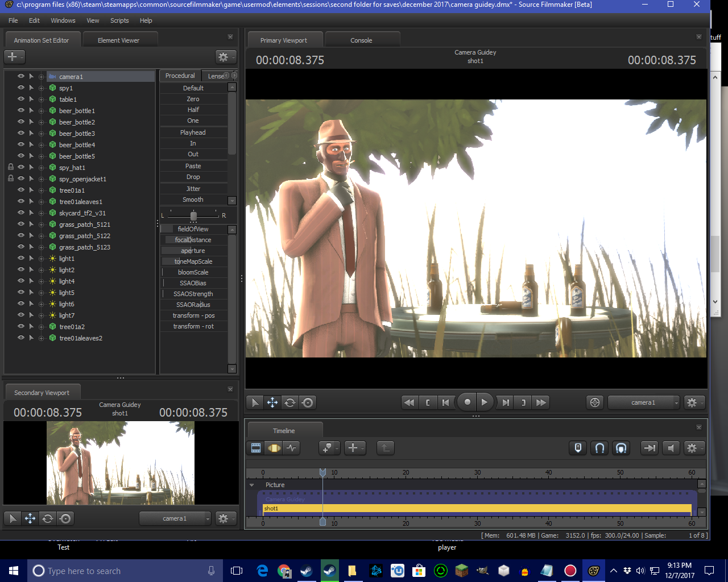The height and width of the screenshot is (582, 728).
Task: Expand the light4 tree node
Action: click(41, 281)
